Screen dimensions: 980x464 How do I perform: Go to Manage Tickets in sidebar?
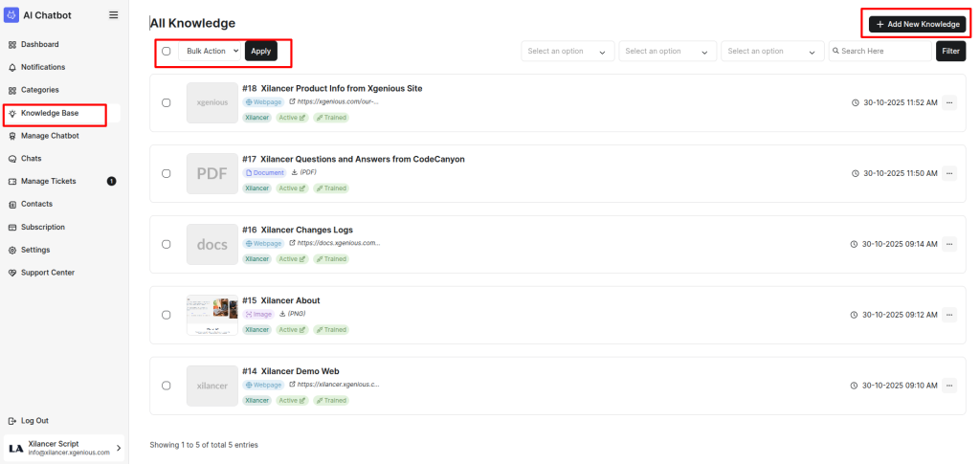click(x=48, y=181)
